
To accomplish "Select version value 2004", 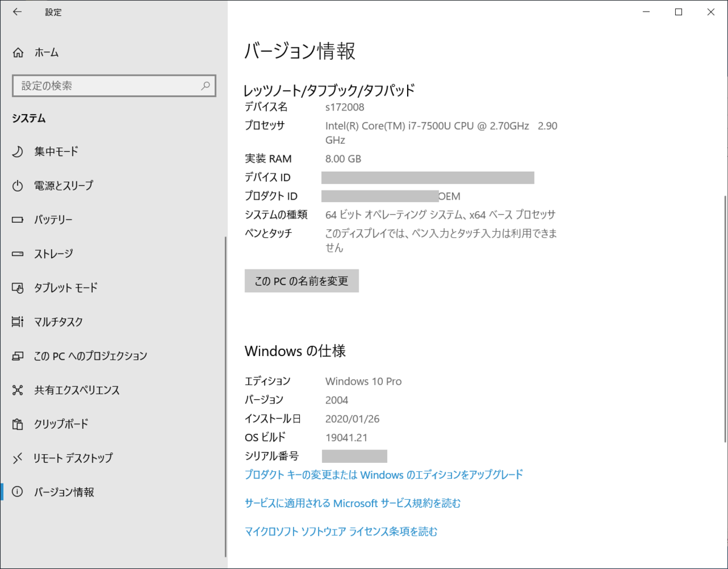I will click(337, 400).
